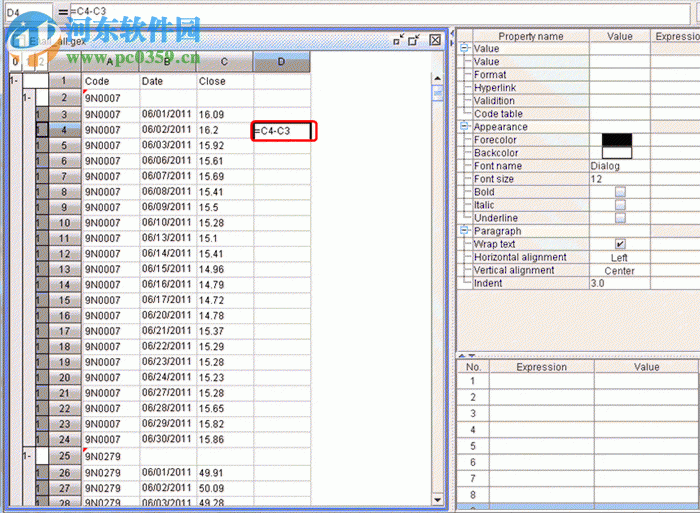Click the Horizontal alignment value Left

620,257
